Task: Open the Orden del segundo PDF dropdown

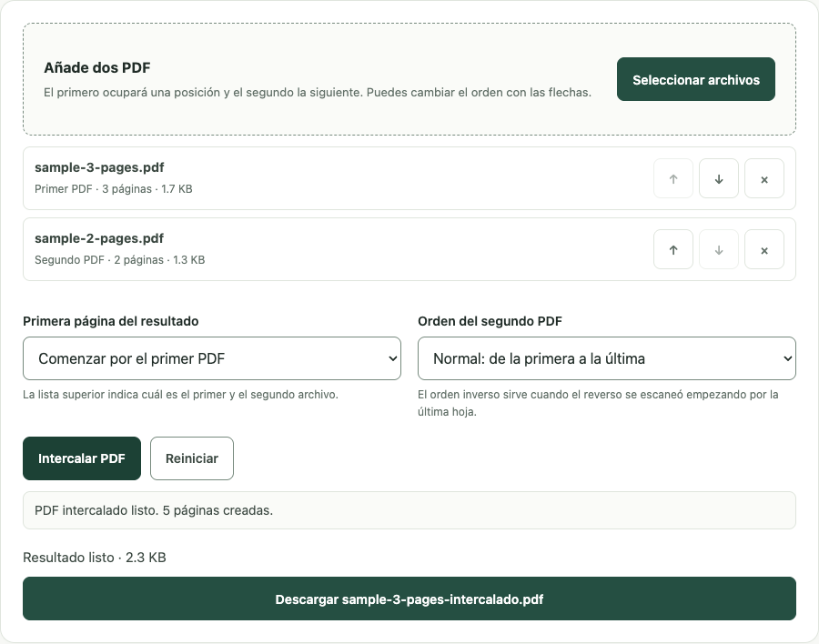Action: [x=607, y=358]
